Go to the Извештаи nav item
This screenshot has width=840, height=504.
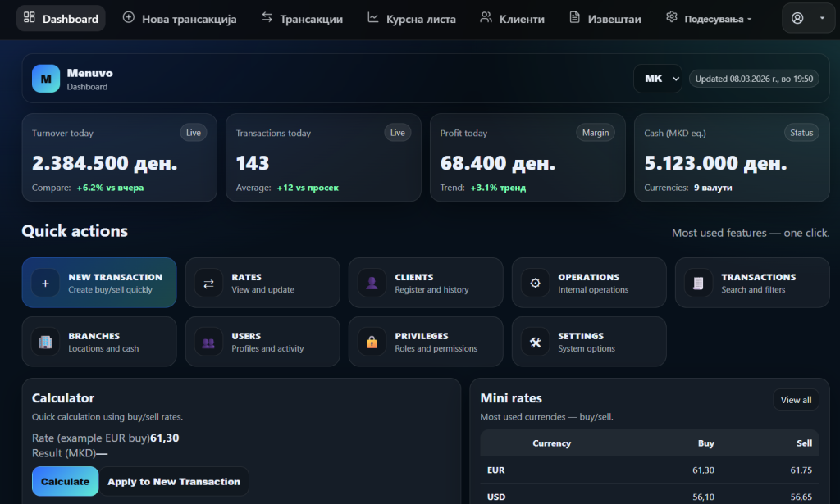tap(605, 18)
